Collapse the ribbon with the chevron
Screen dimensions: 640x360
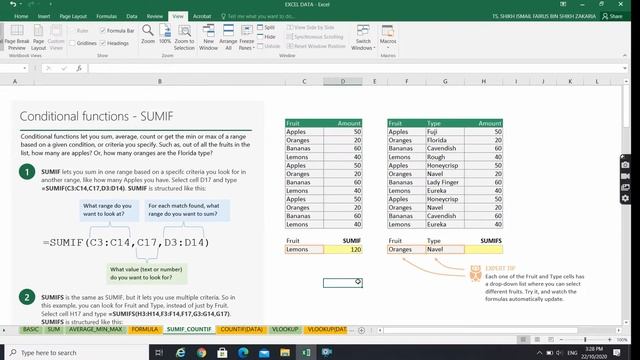coord(624,56)
